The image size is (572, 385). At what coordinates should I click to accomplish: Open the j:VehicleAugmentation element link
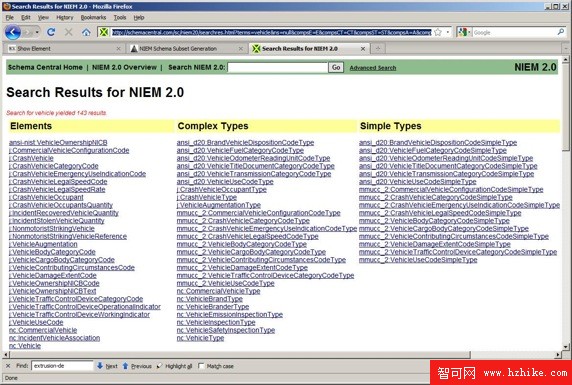click(x=43, y=244)
